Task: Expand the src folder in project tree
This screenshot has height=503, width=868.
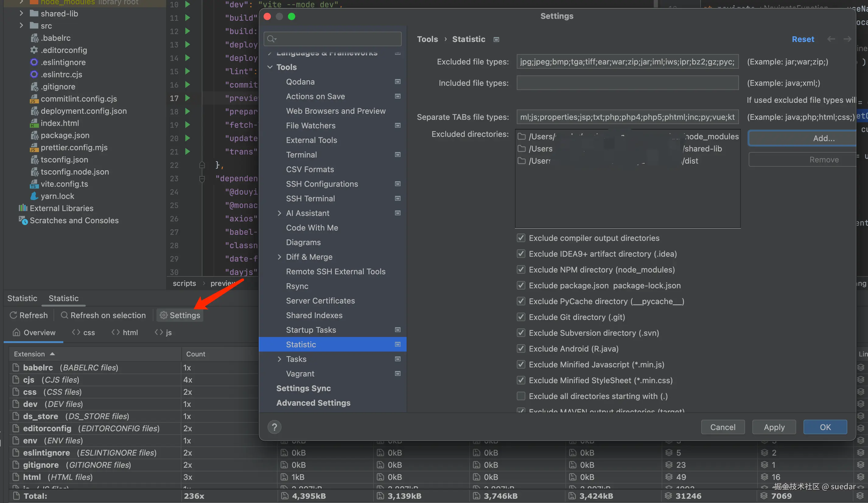Action: click(x=21, y=26)
